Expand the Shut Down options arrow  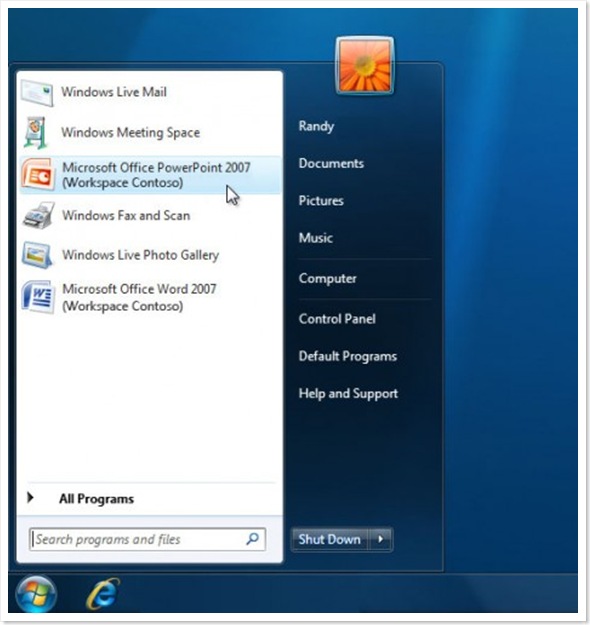pos(381,540)
